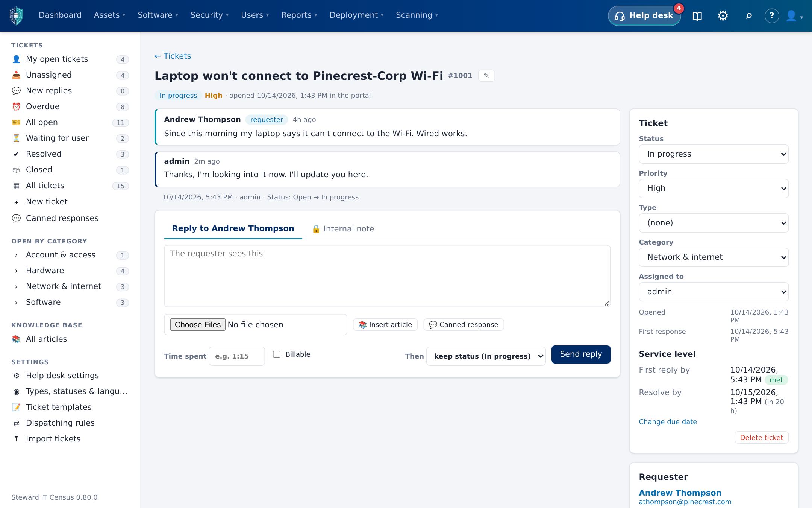Click the Unassigned inbox tray icon
This screenshot has width=812, height=508.
[16, 75]
